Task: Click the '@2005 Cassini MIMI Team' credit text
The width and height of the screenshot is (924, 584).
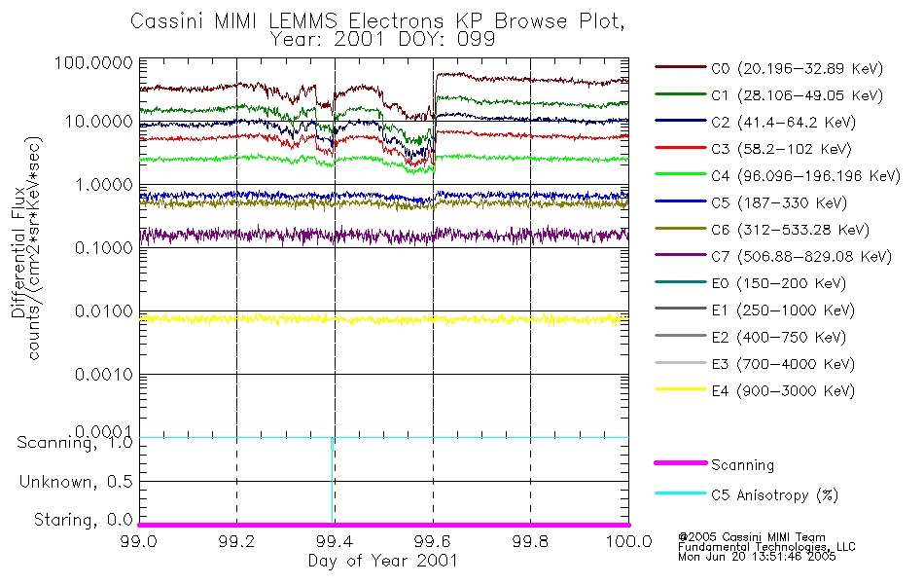Action: coord(751,537)
